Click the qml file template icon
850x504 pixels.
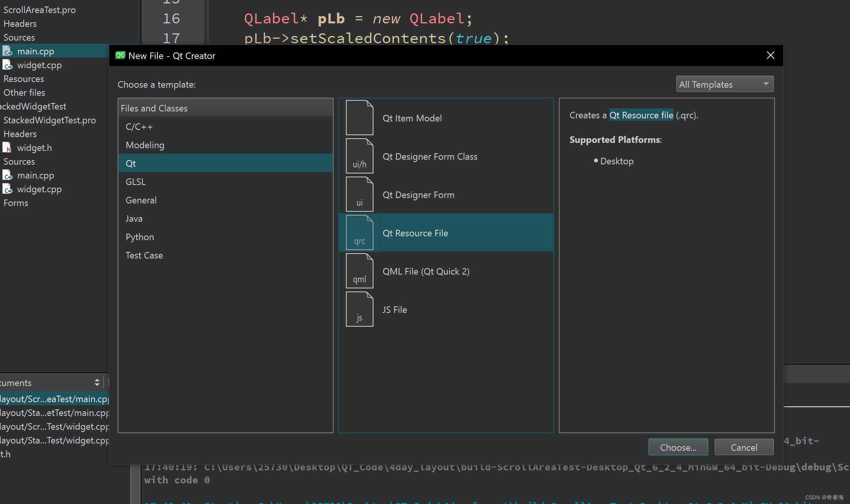coord(359,271)
